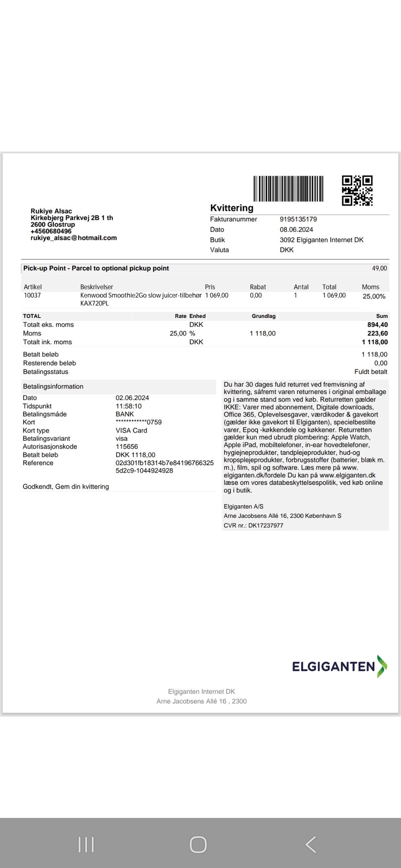Select article number 10037

(32, 295)
